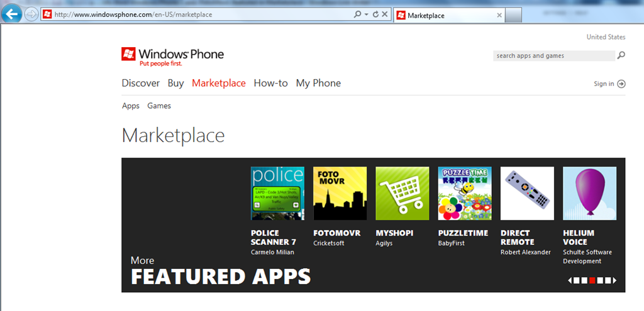Select the Marketplace browser tab
The width and height of the screenshot is (644, 311).
tap(449, 16)
